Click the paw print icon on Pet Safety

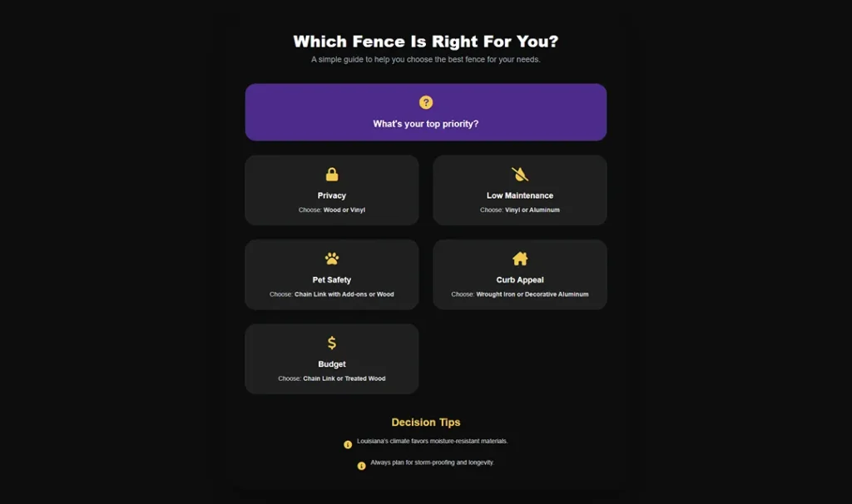click(x=331, y=258)
